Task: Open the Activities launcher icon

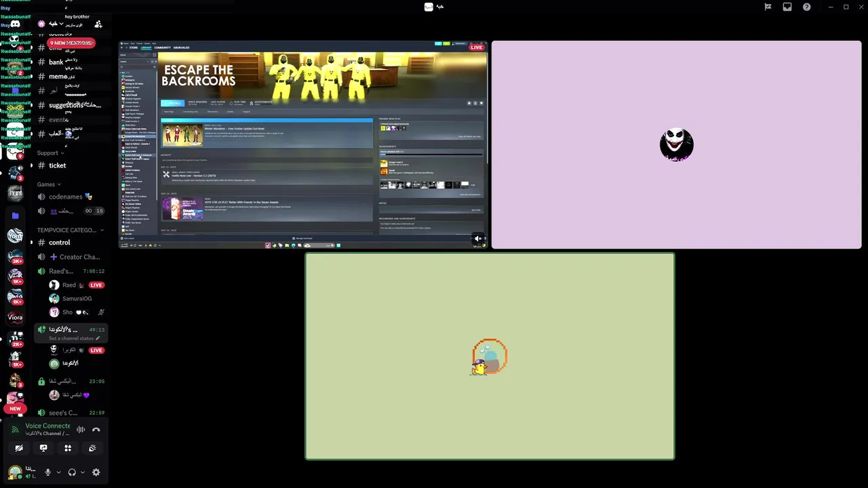Action: [x=68, y=448]
